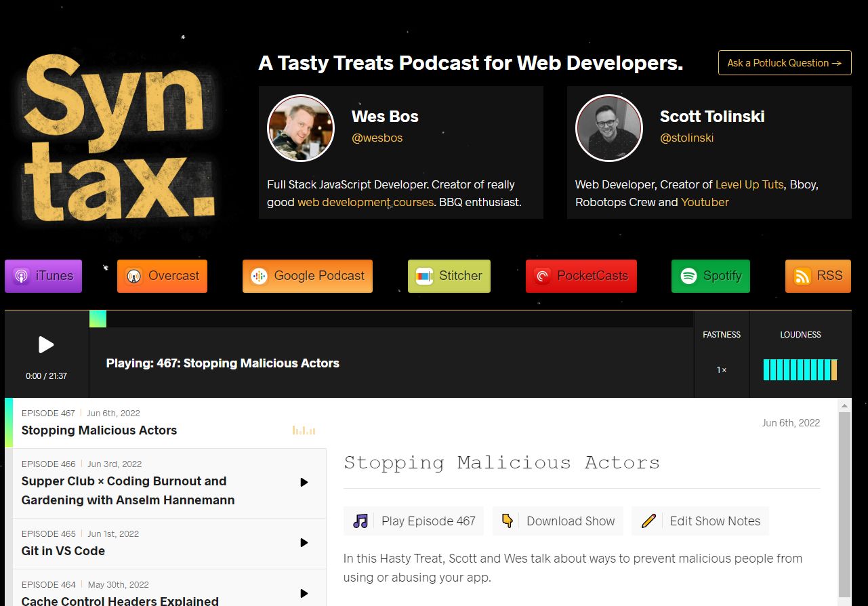This screenshot has height=606, width=868.
Task: Play episode 465 Git in VS Code
Action: pyautogui.click(x=304, y=542)
